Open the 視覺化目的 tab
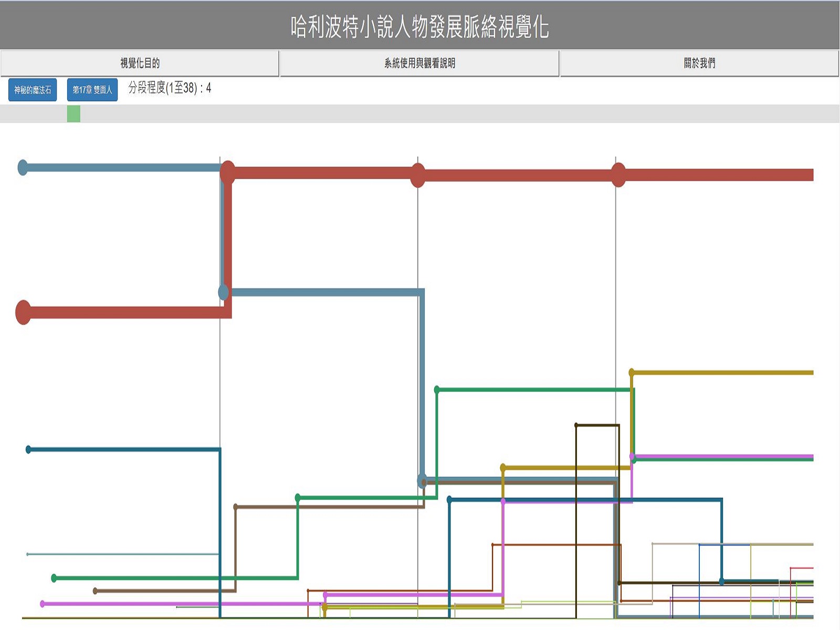Viewport: 840px width, 630px height. point(140,64)
